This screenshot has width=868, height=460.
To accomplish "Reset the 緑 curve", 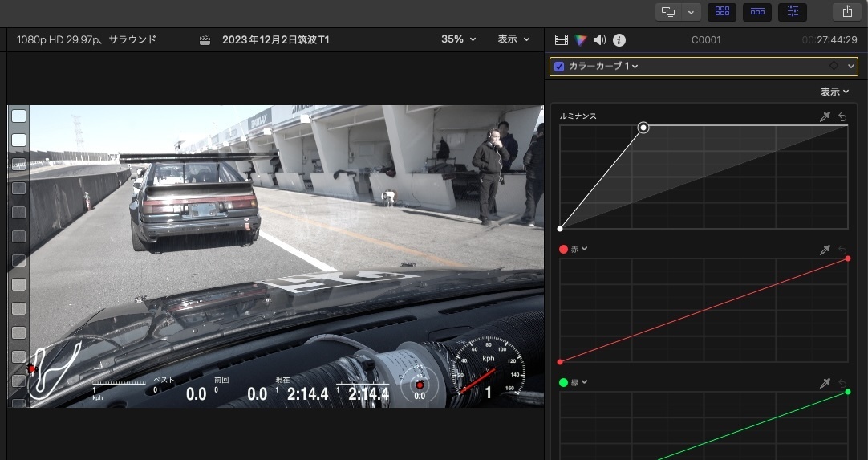I will [842, 383].
